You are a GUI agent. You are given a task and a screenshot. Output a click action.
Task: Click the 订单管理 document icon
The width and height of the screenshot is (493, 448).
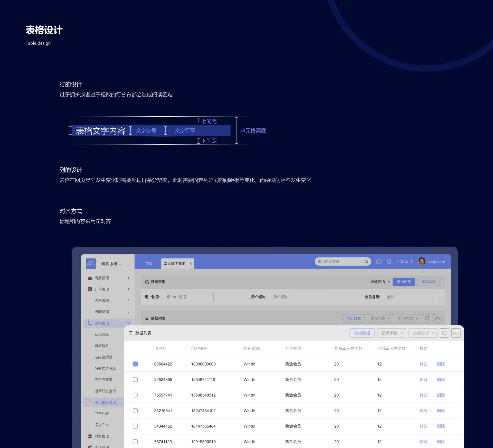[x=90, y=289]
